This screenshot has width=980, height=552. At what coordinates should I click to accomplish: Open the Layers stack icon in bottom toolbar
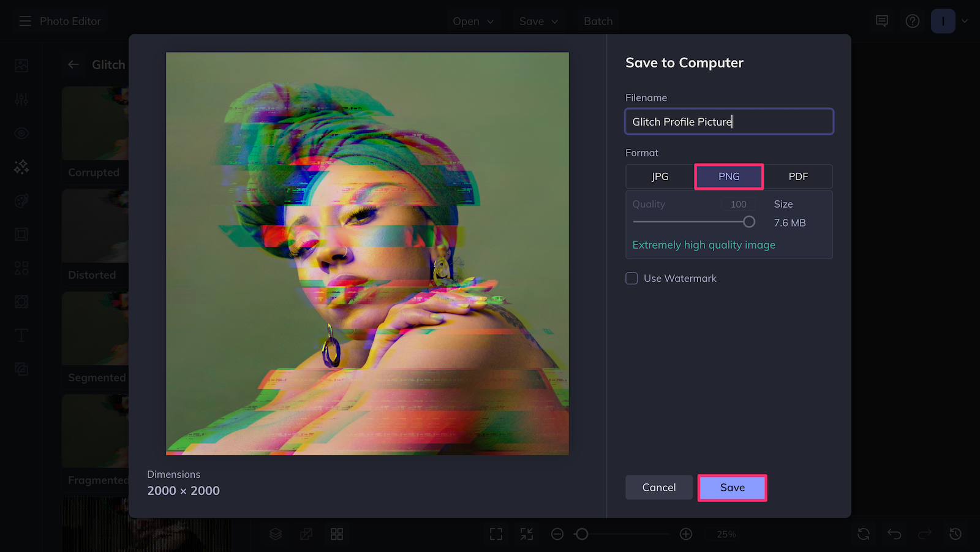(275, 534)
